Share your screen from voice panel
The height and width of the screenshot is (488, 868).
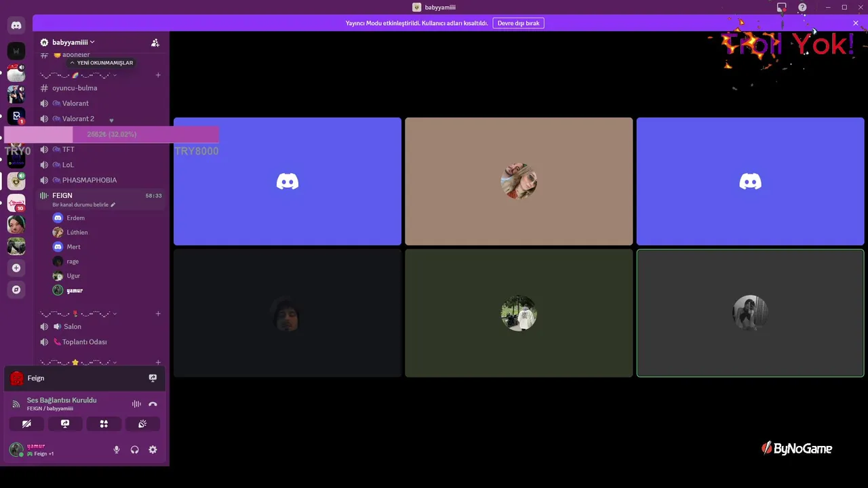tap(65, 424)
